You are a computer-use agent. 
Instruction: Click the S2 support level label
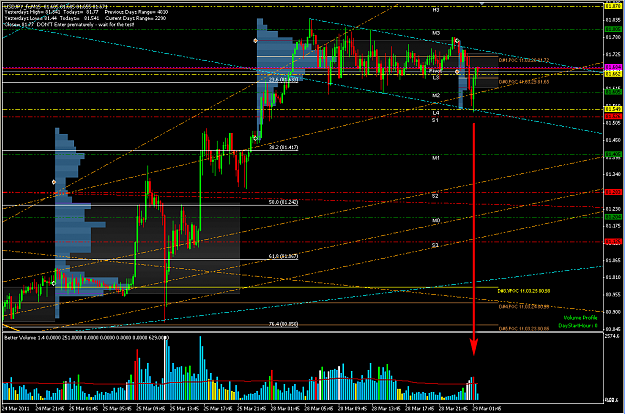[x=435, y=196]
